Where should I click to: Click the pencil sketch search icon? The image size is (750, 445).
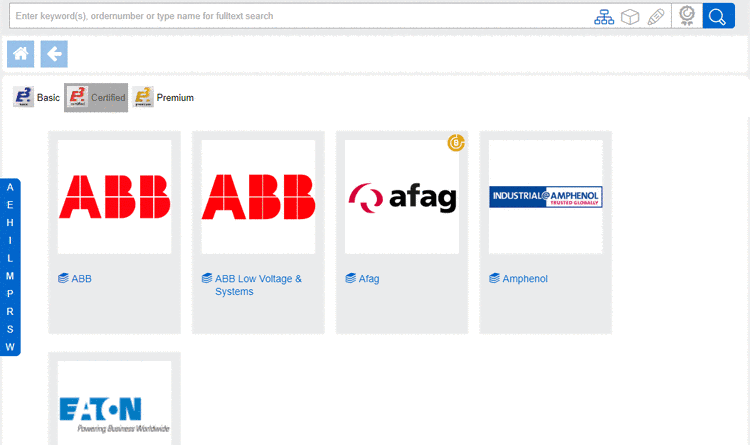point(656,17)
